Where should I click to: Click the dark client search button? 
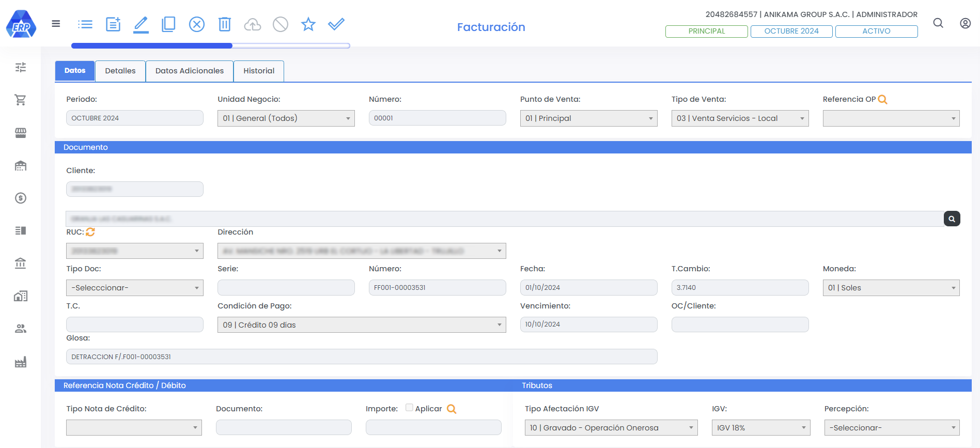point(952,219)
